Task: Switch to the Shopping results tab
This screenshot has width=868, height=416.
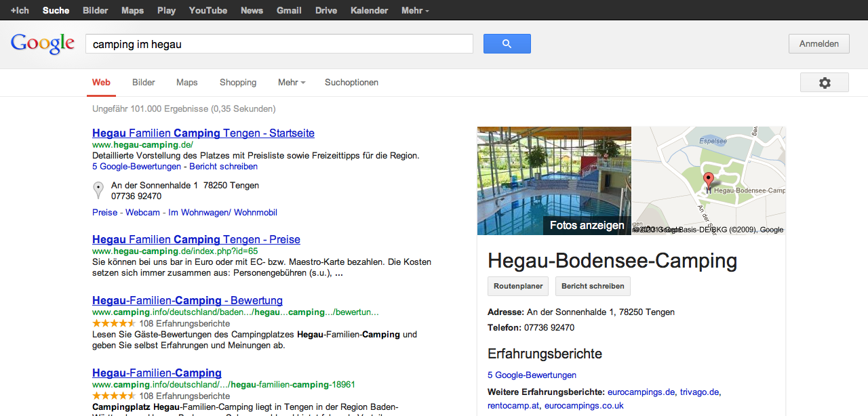Action: pyautogui.click(x=238, y=83)
